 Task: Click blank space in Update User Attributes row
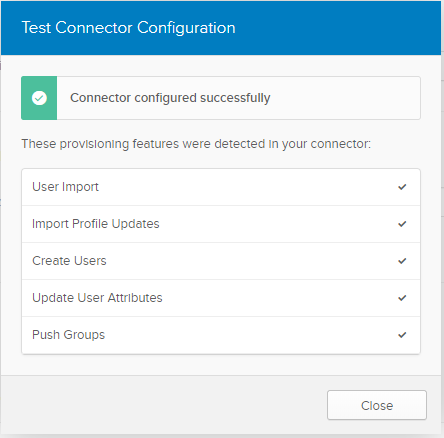click(x=280, y=298)
